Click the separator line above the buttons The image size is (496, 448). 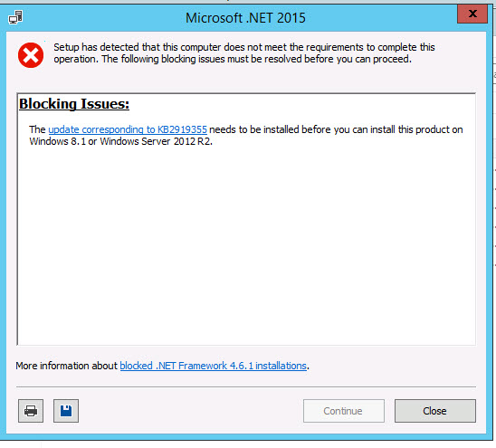[246, 386]
